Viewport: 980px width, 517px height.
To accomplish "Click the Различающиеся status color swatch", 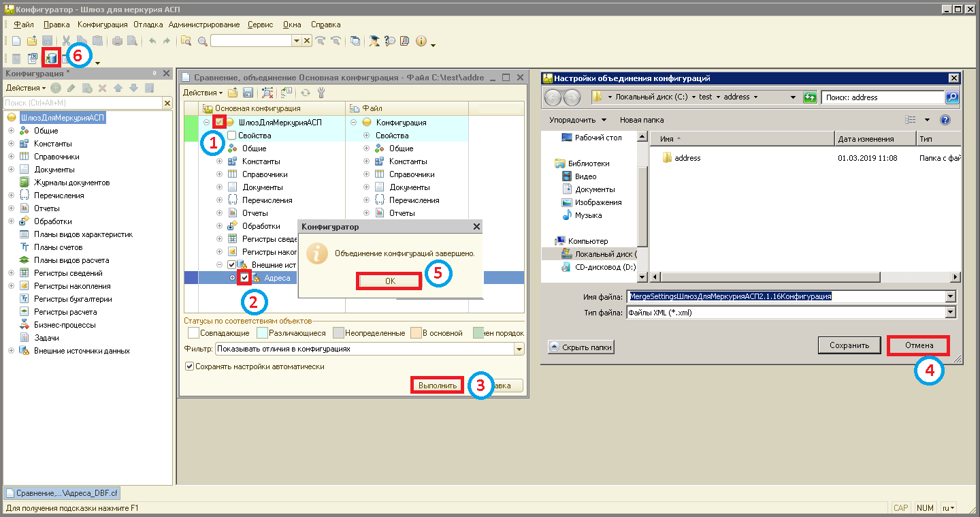I will point(262,333).
